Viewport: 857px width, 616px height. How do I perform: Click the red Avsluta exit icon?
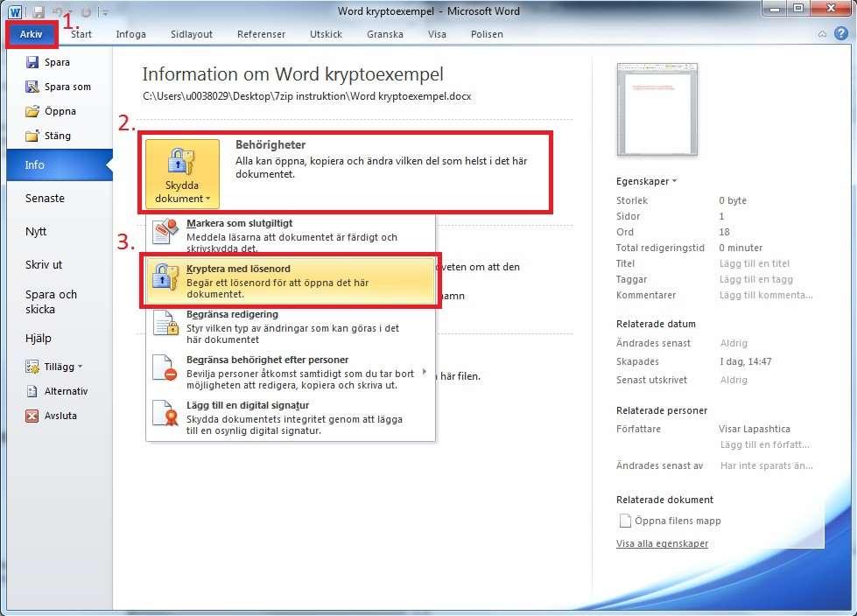click(x=32, y=416)
